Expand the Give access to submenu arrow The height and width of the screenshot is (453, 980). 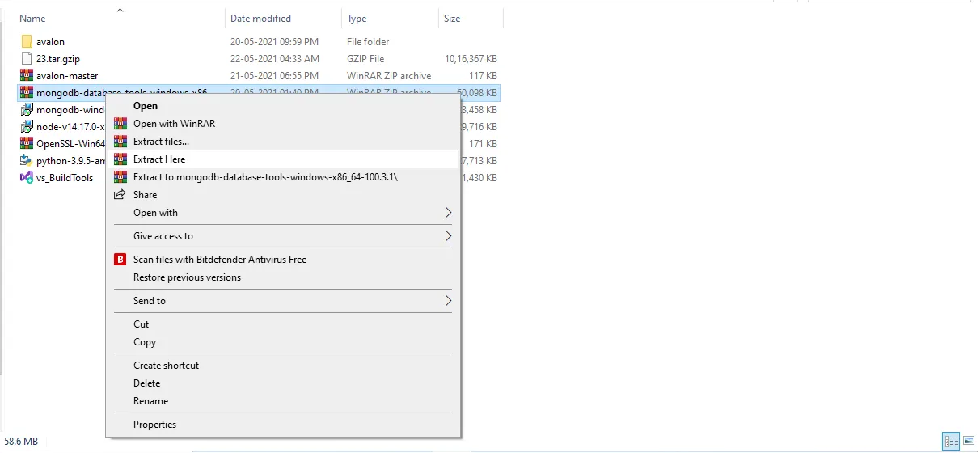pyautogui.click(x=449, y=236)
